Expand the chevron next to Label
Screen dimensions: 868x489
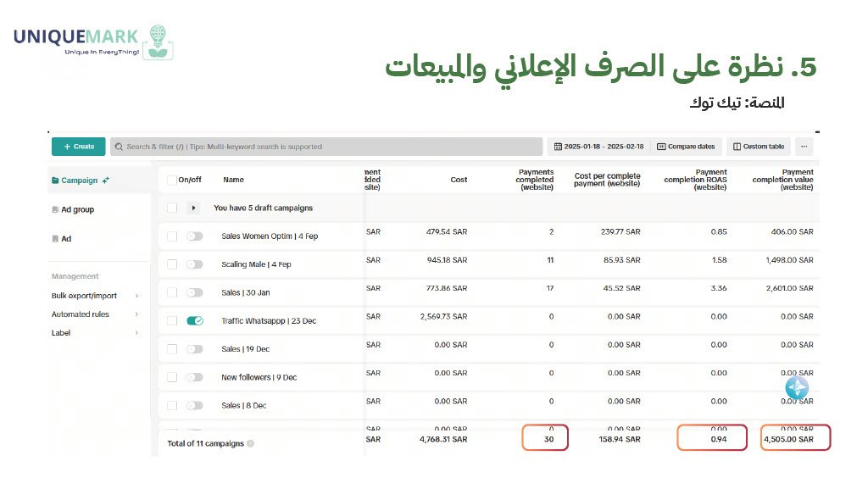[x=136, y=333]
